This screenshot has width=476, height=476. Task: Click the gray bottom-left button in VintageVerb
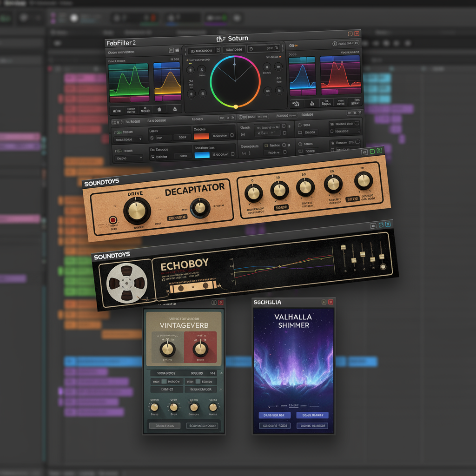[165, 426]
